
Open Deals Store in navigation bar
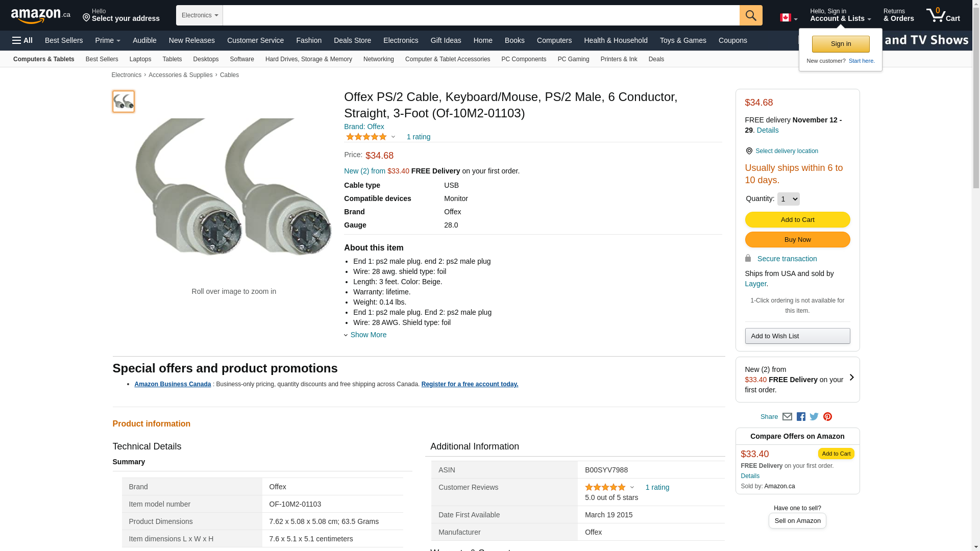tap(352, 40)
